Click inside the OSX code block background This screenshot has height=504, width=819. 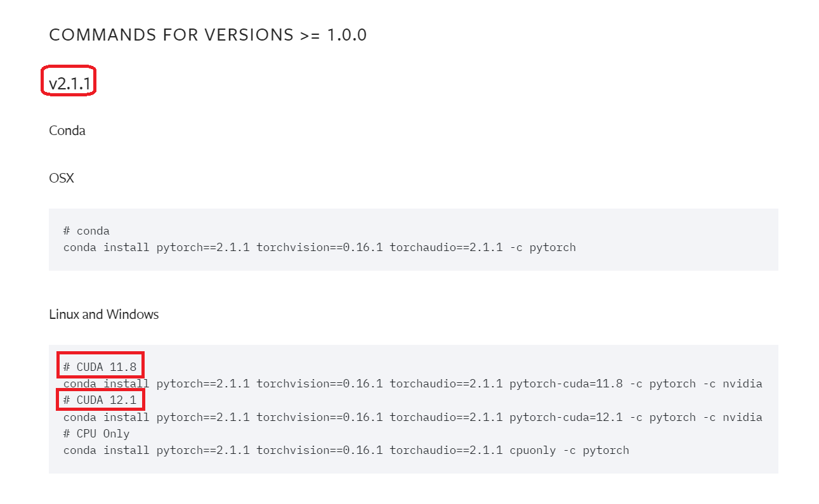click(414, 240)
